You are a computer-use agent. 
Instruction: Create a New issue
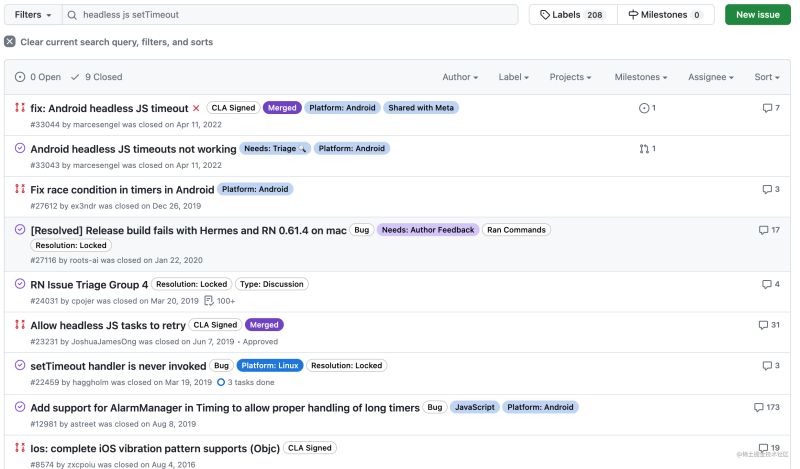[x=758, y=15]
